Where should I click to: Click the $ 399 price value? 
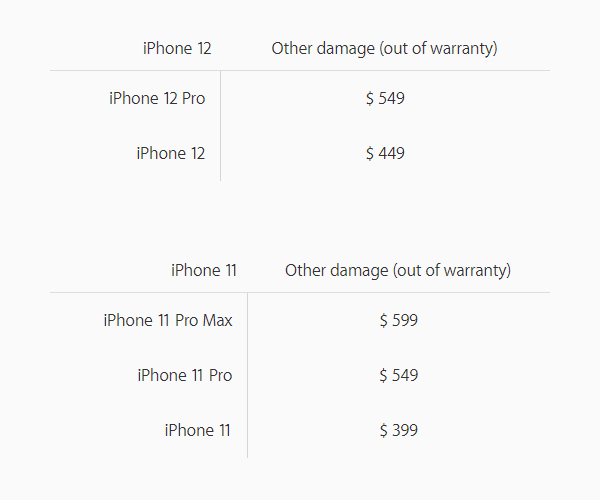pyautogui.click(x=399, y=430)
